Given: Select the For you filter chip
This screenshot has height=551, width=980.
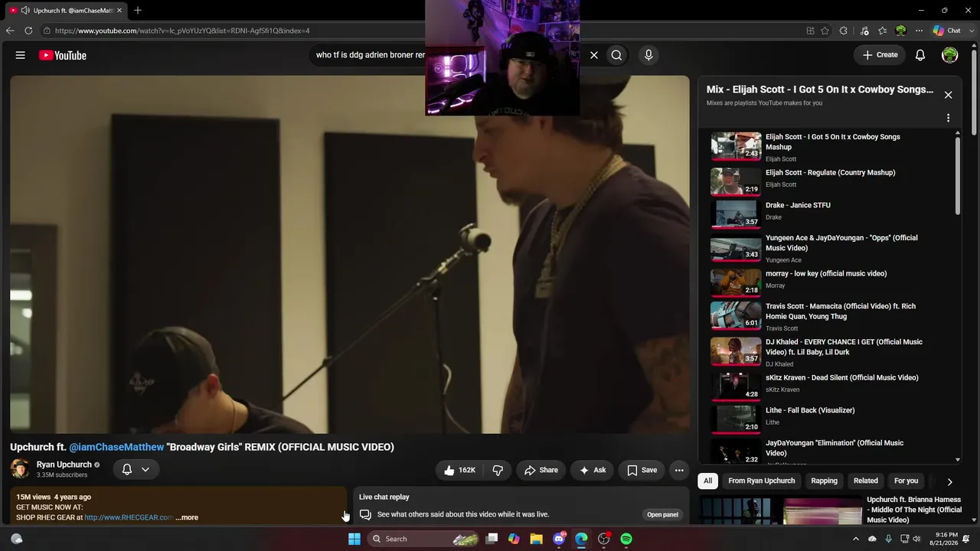Looking at the screenshot, I should coord(906,481).
